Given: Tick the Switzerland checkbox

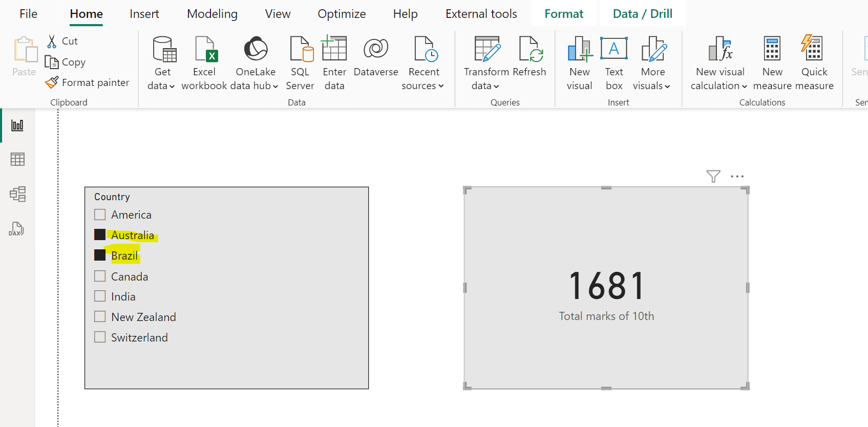Looking at the screenshot, I should (100, 337).
